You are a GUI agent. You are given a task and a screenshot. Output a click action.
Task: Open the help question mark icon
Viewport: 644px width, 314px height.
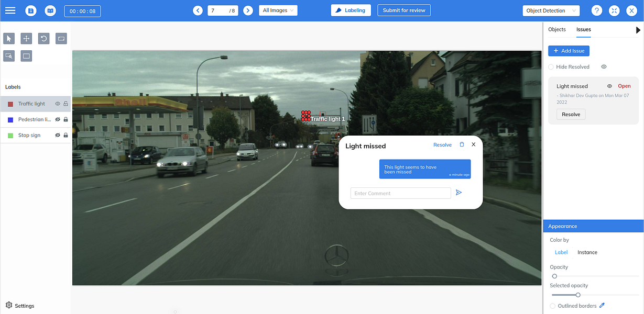pos(596,10)
